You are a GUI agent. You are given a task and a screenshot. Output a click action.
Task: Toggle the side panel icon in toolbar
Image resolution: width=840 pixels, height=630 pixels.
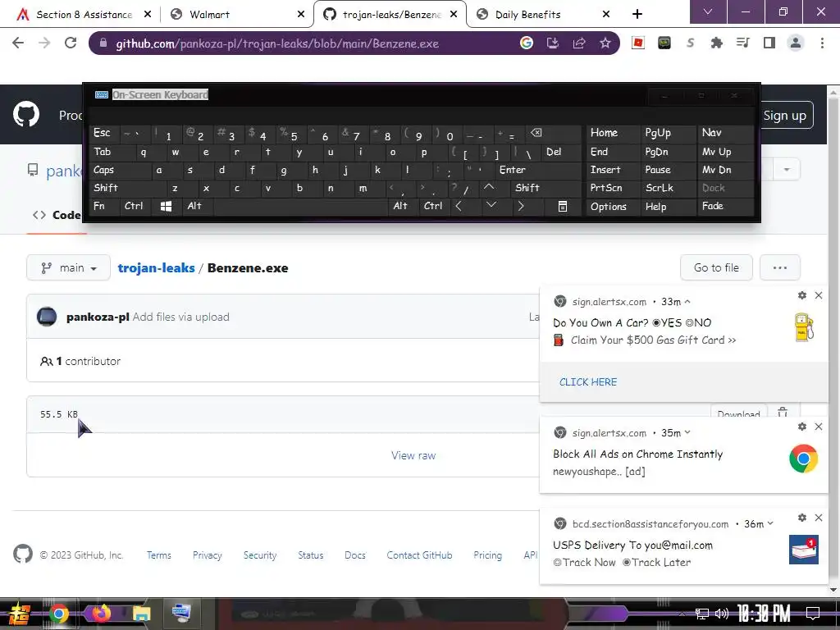pos(769,43)
